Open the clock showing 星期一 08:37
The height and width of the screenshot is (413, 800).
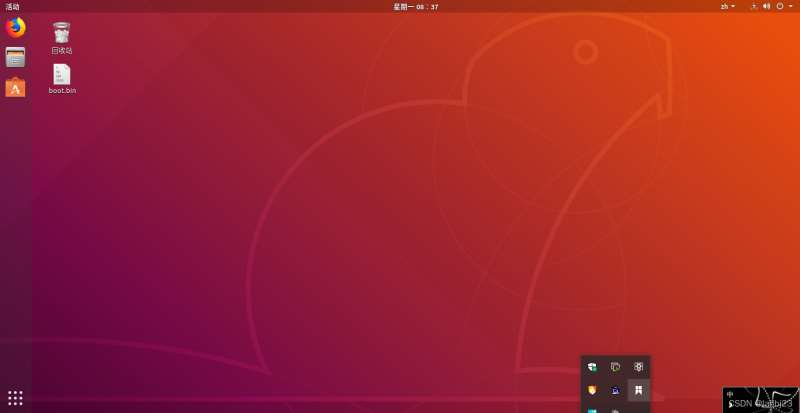415,7
